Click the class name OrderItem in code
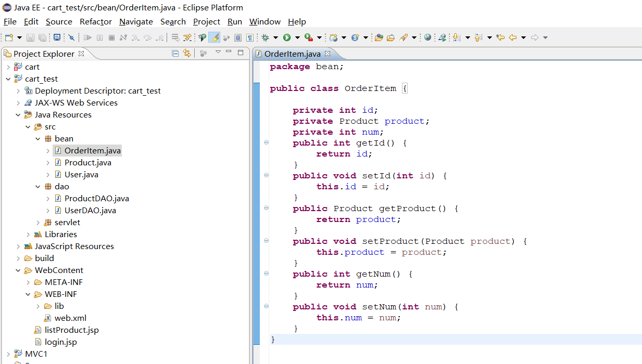642x364 pixels. [x=370, y=88]
